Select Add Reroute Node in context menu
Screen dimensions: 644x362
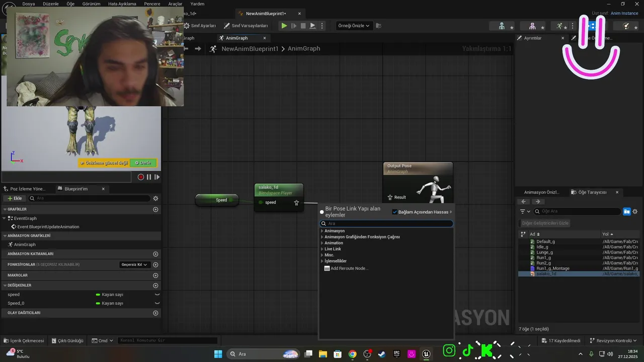point(350,268)
